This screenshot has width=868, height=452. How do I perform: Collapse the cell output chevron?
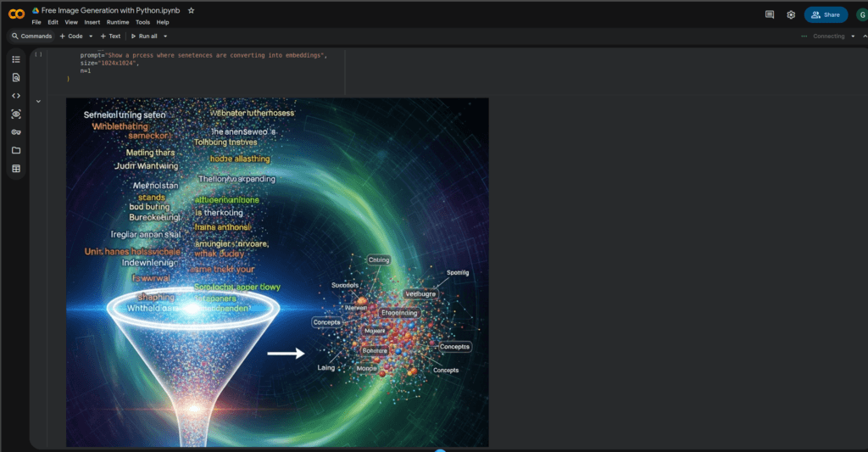38,102
